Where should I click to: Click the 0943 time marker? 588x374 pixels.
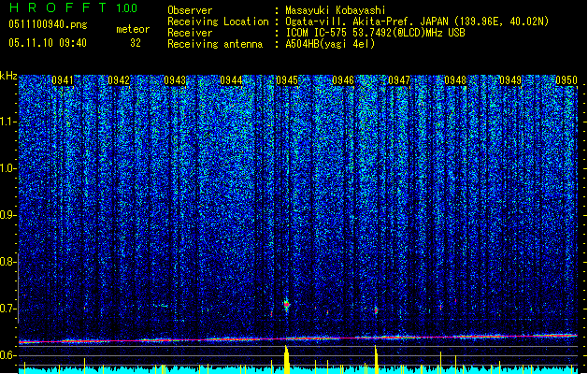pos(175,80)
